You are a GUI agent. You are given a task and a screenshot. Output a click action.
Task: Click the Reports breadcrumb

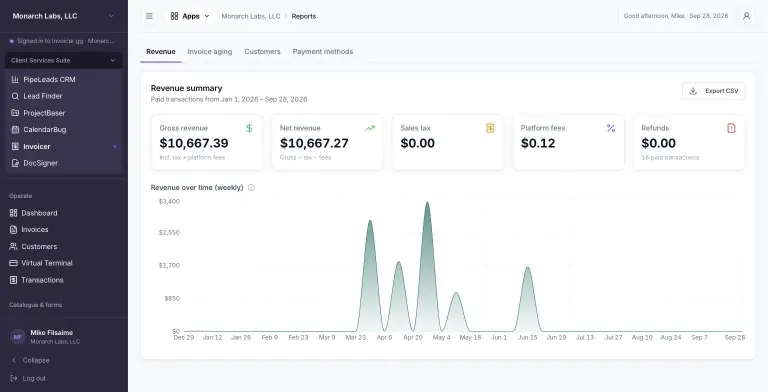304,16
